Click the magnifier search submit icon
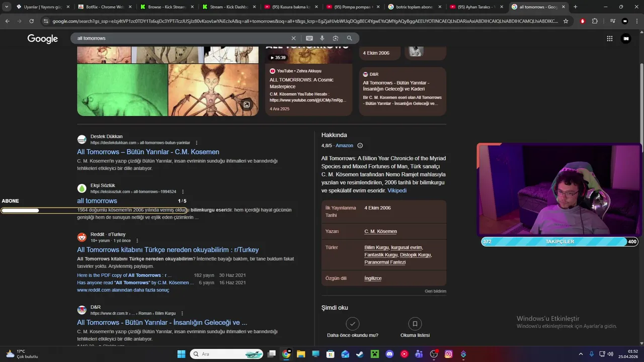Screen dimensions: 644x362 coord(349,38)
